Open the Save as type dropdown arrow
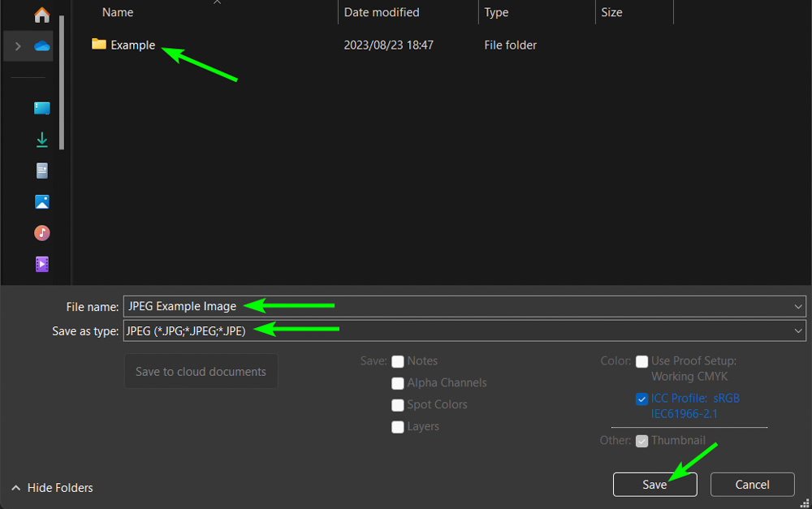 (798, 331)
